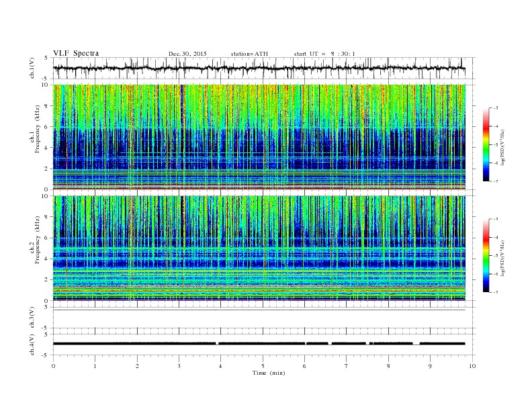Click the time axis tick label "10"
Image resolution: width=532 pixels, height=411 pixels.
(x=472, y=366)
